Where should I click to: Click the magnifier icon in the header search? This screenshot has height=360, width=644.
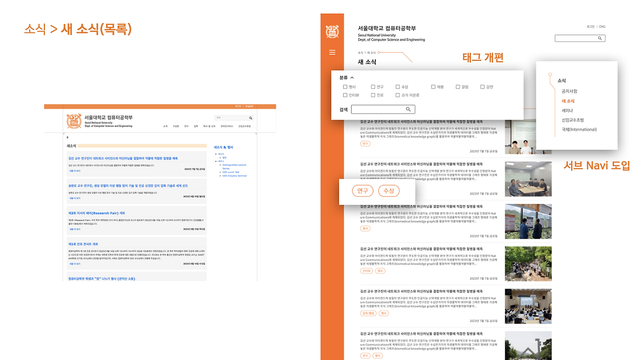pyautogui.click(x=599, y=38)
